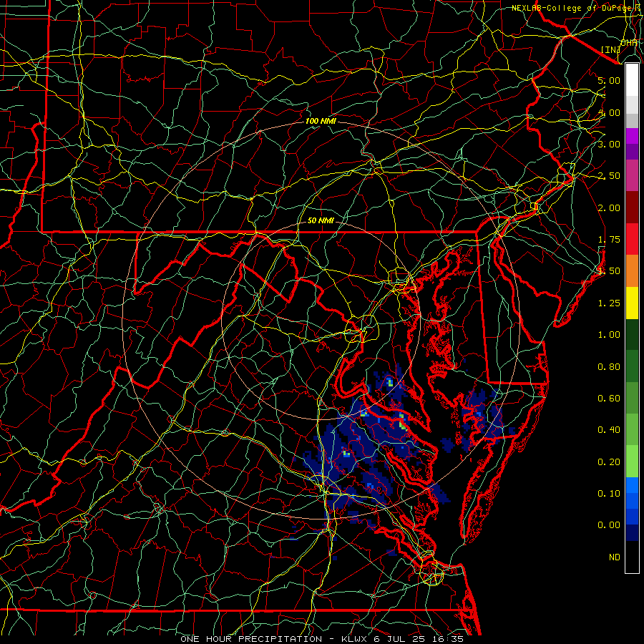
Task: Click the '0.00' scale label
Action: [609, 525]
